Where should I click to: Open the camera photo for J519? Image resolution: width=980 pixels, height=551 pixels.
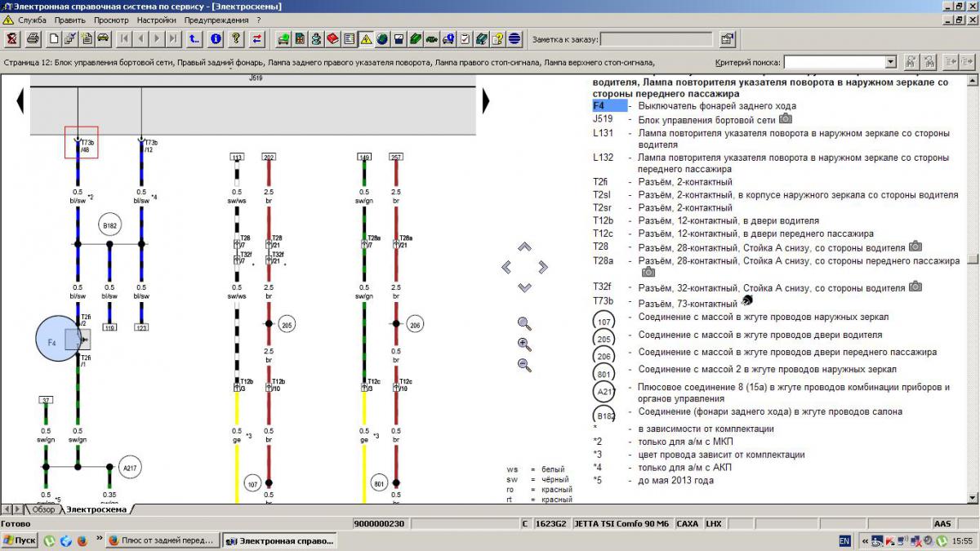click(786, 118)
